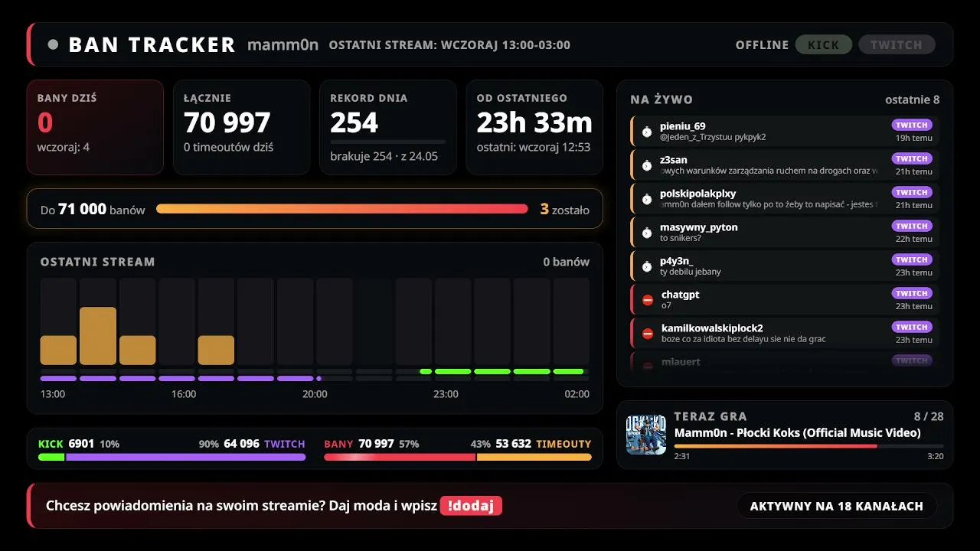Click the stopwatch icon beside pieniu_69
Screen dimensions: 980x551
point(647,132)
